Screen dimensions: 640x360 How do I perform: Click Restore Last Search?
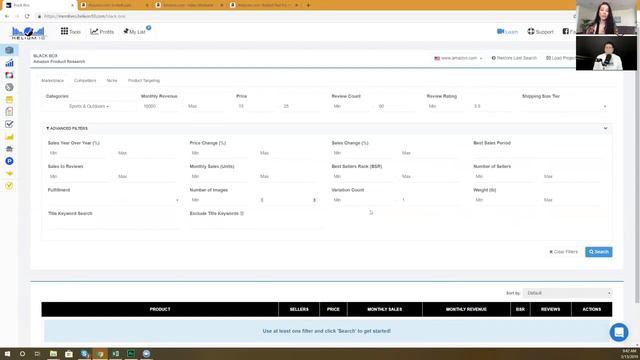click(514, 58)
